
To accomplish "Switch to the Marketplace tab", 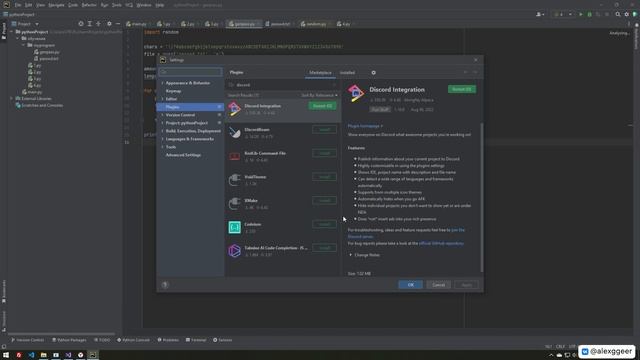I will tap(320, 73).
